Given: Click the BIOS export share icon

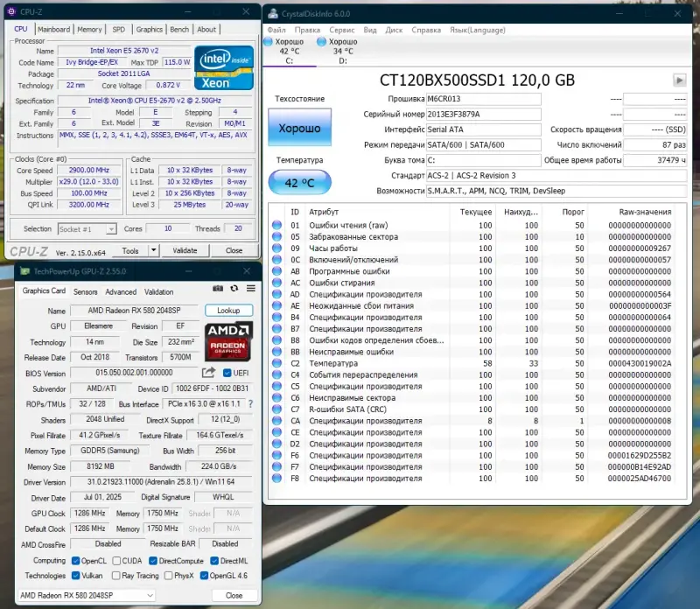Looking at the screenshot, I should 208,374.
